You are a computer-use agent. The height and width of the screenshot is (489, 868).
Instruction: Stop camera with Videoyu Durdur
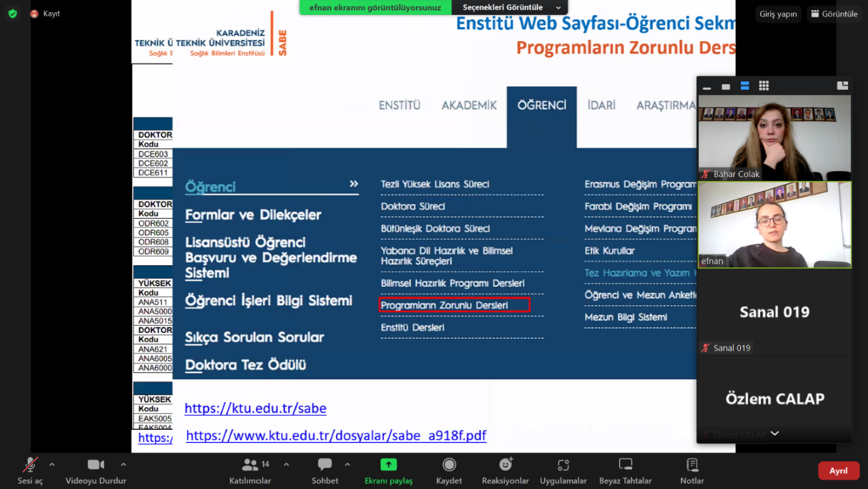pos(96,471)
